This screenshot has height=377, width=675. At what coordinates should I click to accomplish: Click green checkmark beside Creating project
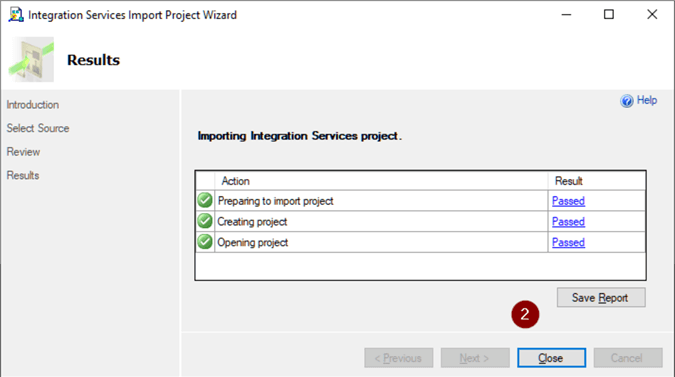click(205, 221)
